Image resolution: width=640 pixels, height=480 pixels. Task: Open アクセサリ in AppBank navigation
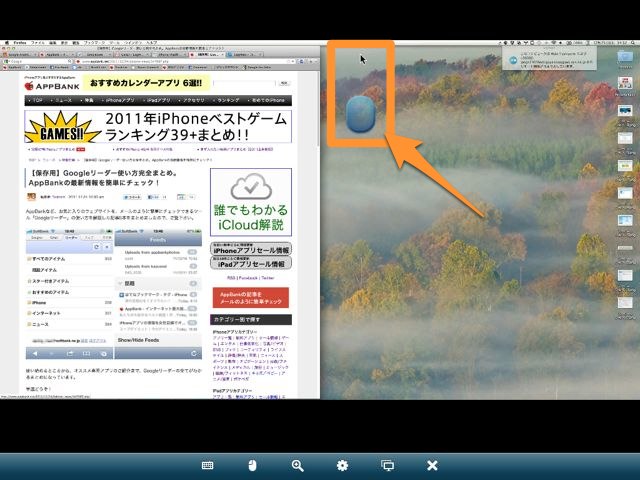point(193,100)
